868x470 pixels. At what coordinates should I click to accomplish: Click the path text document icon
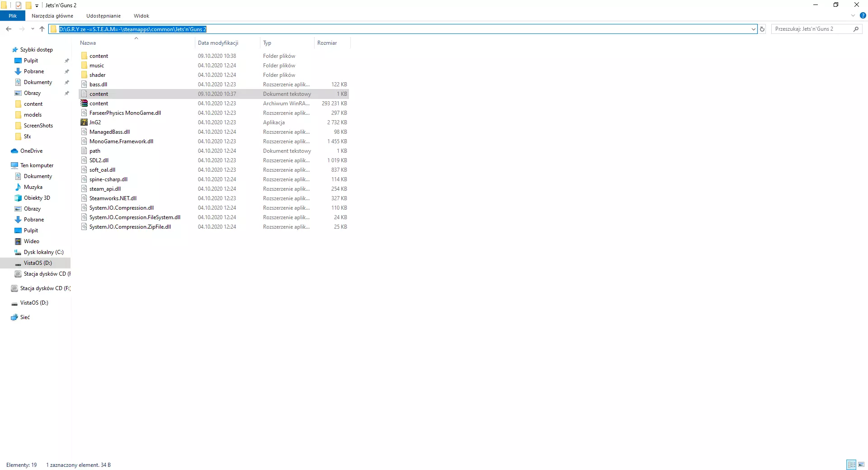coord(84,150)
